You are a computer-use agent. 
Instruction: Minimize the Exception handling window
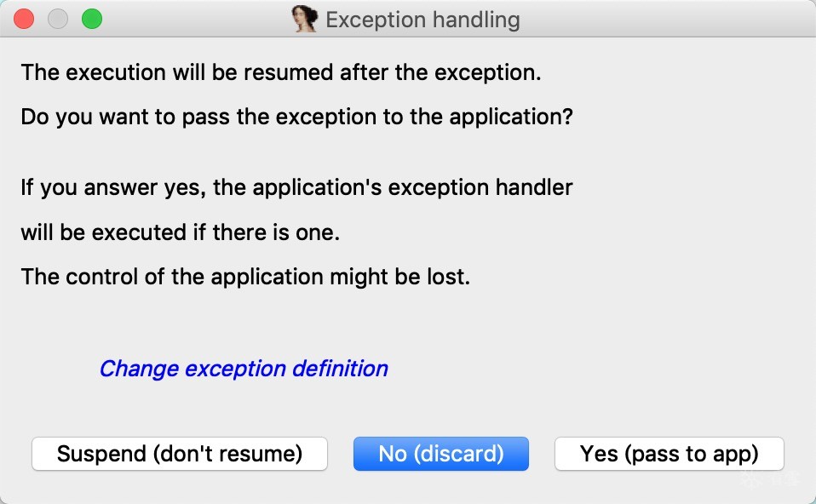[58, 19]
